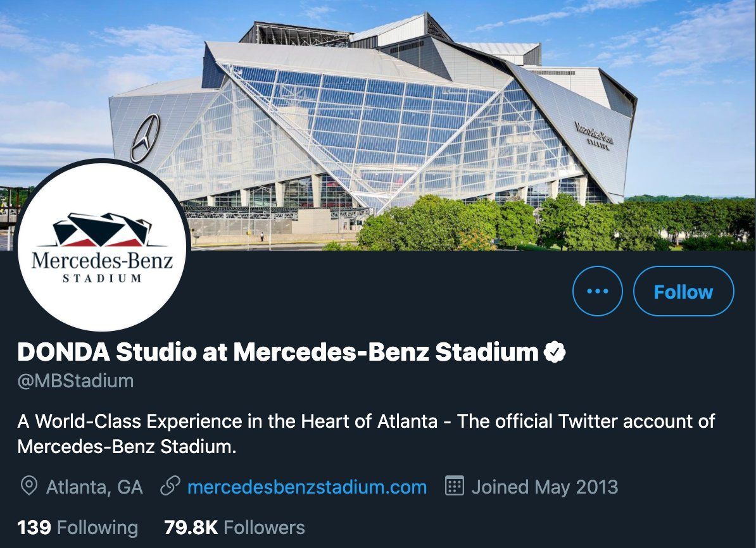This screenshot has height=548, width=756.
Task: Click the location pin icon
Action: click(28, 487)
